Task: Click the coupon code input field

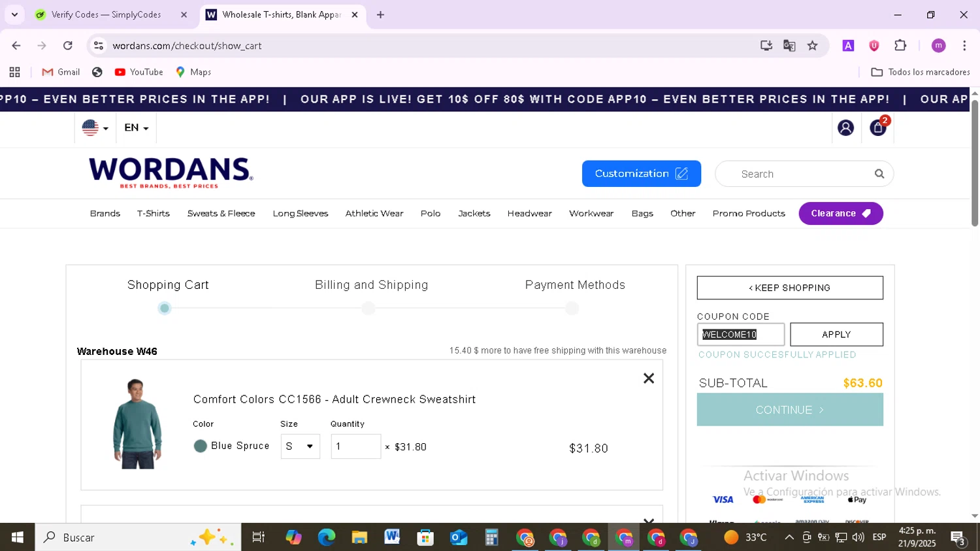Action: point(741,335)
